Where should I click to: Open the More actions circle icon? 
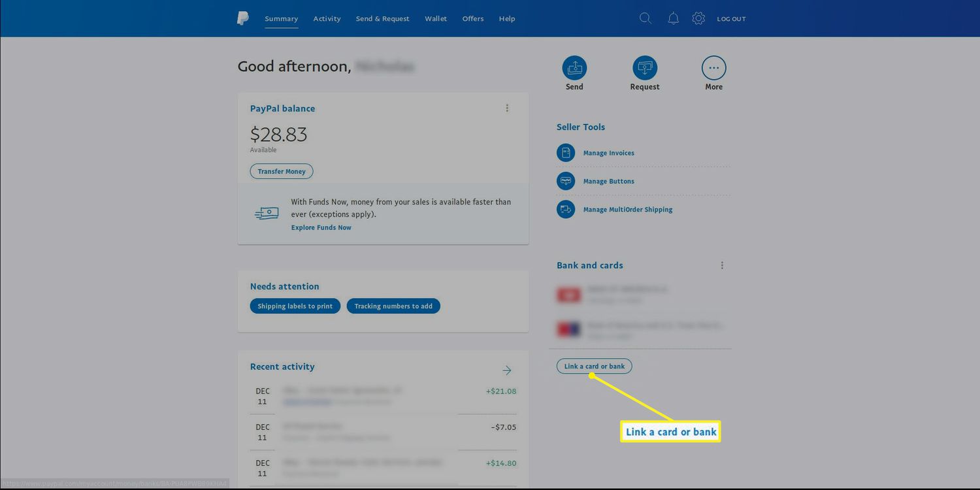click(x=714, y=67)
